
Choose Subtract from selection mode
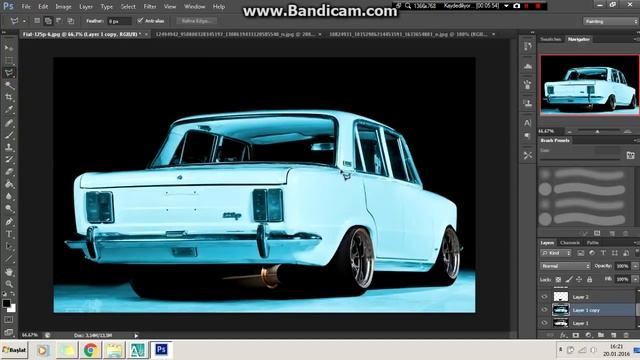59,21
